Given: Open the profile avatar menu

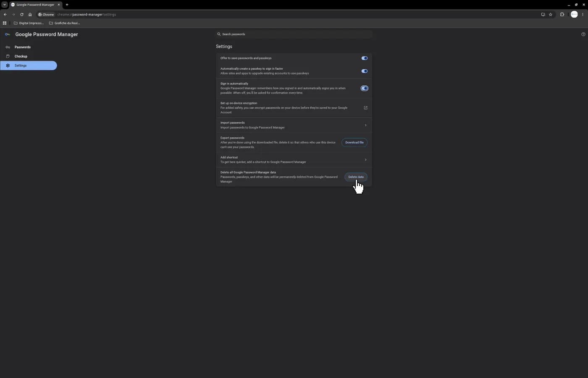Looking at the screenshot, I should pyautogui.click(x=574, y=14).
